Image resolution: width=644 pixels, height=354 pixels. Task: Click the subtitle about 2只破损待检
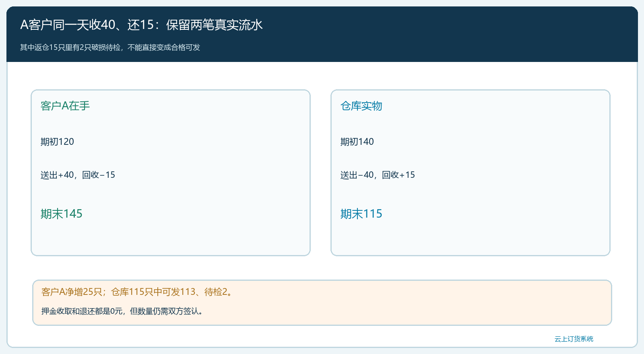(110, 47)
